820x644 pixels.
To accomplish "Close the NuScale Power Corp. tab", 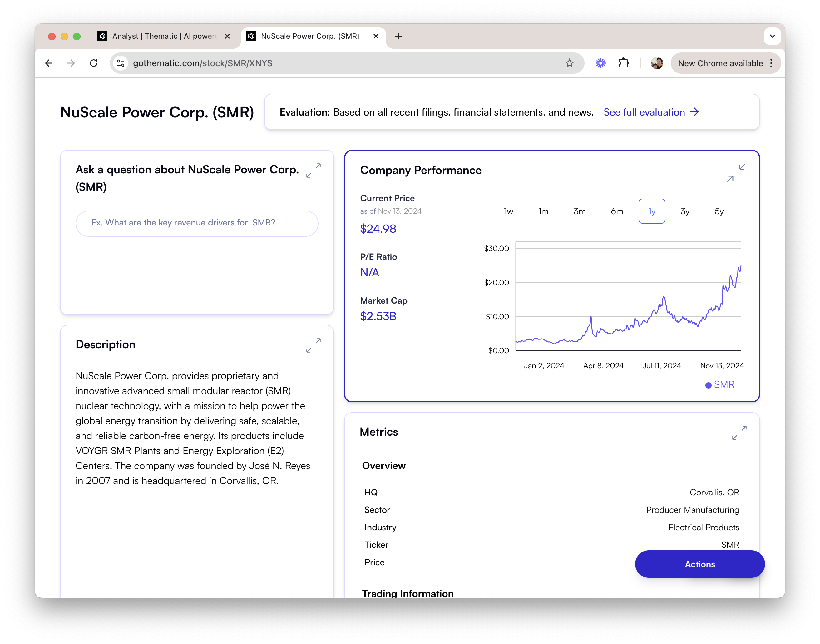I will [x=376, y=36].
